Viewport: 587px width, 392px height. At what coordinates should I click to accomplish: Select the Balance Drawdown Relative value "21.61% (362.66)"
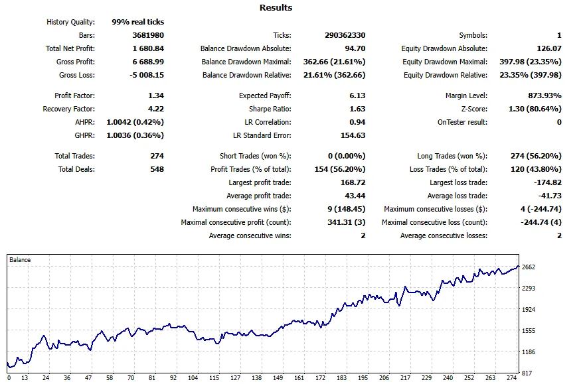(334, 75)
